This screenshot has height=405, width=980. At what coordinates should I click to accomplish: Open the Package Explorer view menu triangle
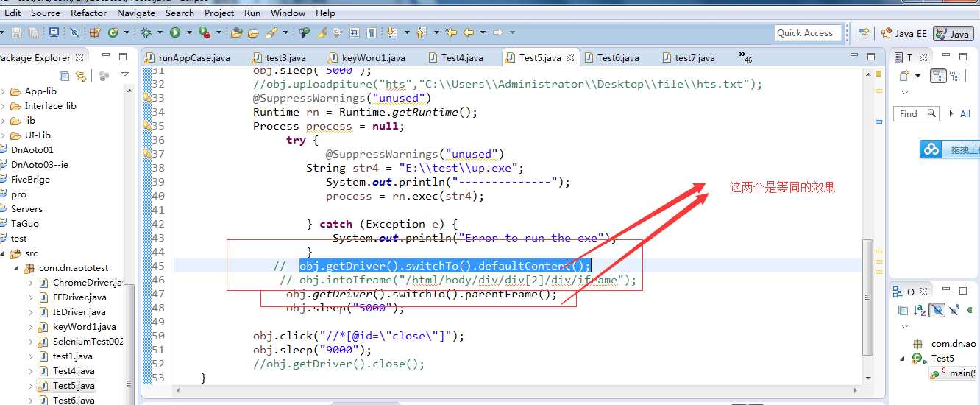(x=125, y=74)
